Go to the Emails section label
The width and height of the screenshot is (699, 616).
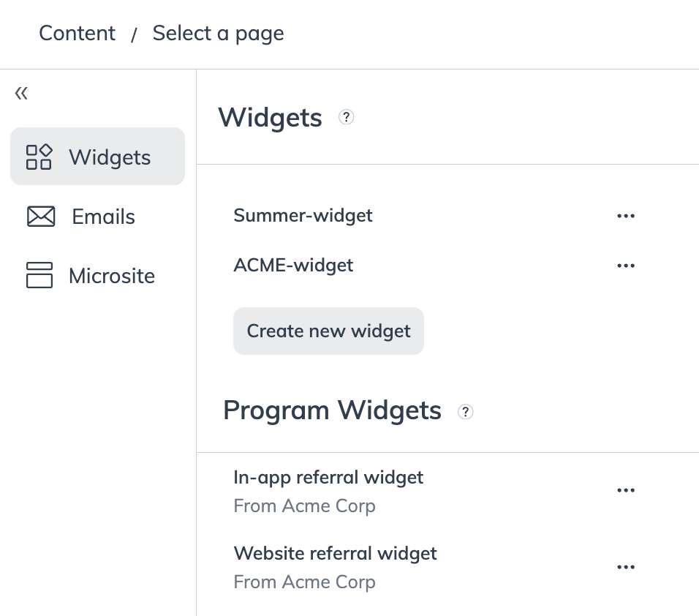tap(103, 217)
